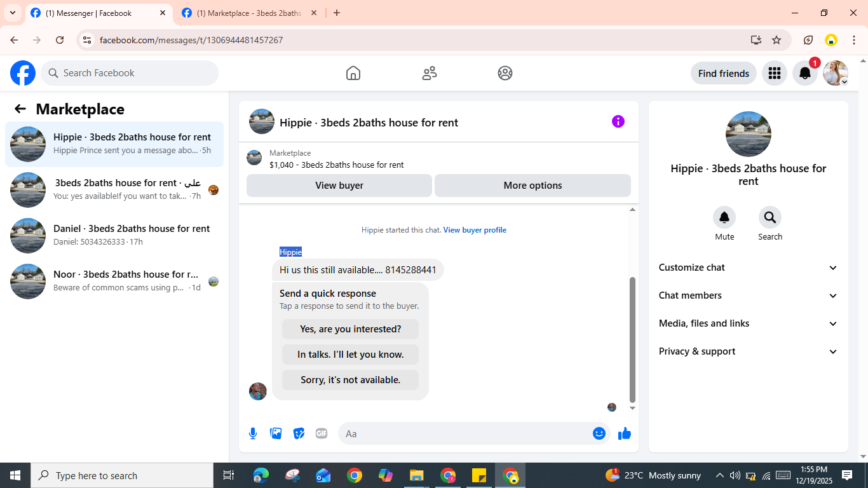
Task: Expand Privacy & support section
Action: coord(749,351)
